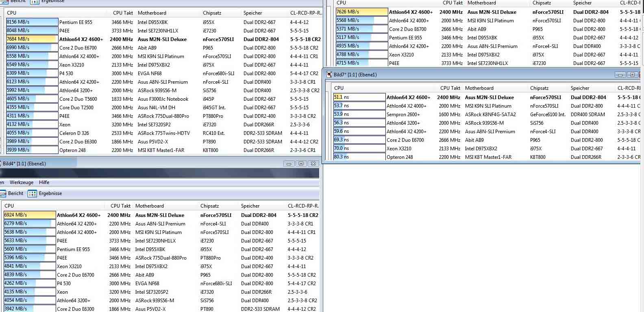This screenshot has width=644, height=312.
Task: Select the 80.3 ns latency result
Action: pyautogui.click(x=359, y=157)
